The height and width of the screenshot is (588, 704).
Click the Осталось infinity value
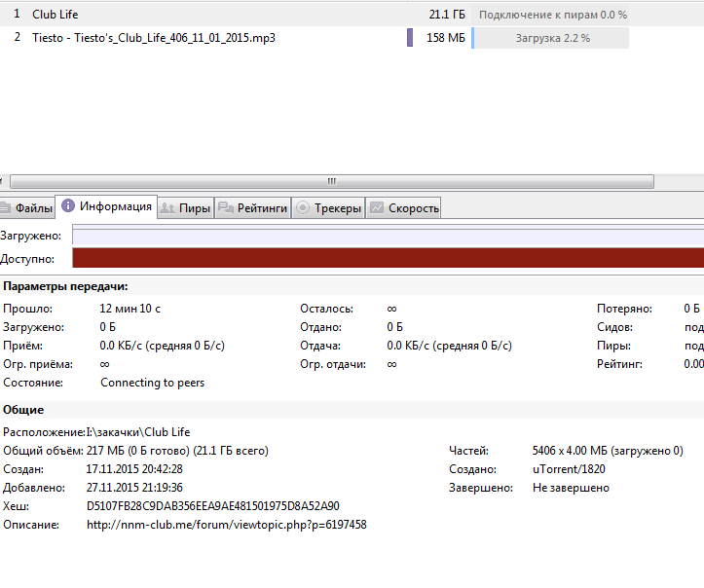click(x=391, y=309)
